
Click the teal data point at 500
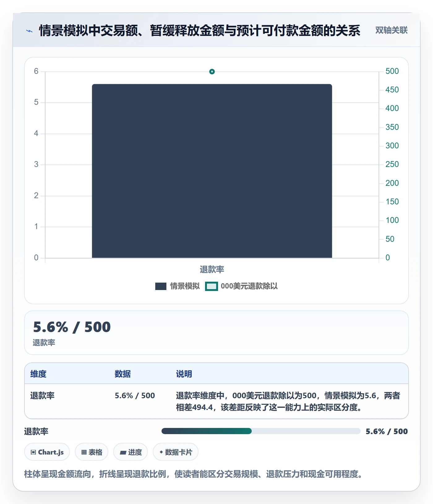tap(212, 72)
